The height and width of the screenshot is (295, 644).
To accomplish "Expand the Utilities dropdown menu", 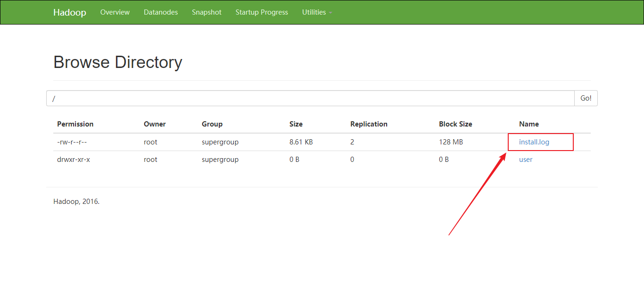I will tap(317, 12).
